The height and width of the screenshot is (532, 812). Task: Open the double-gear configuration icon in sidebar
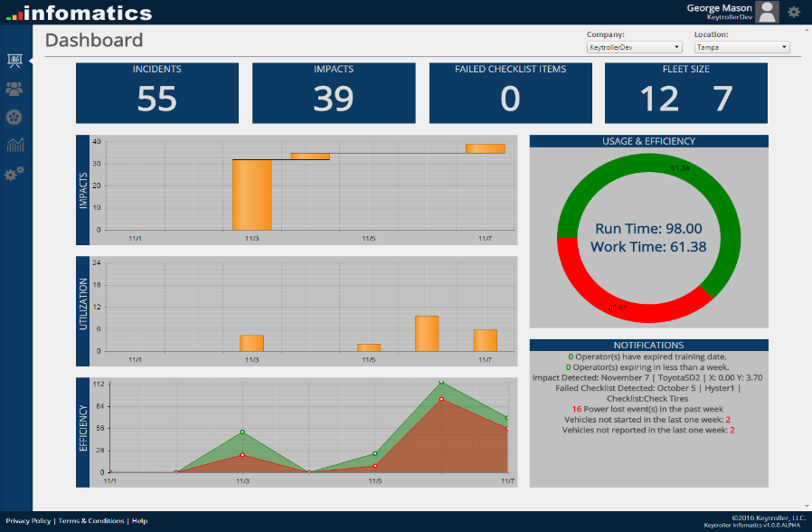tap(14, 173)
